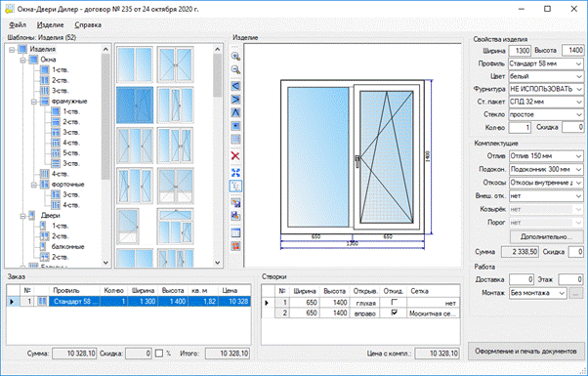Image resolution: width=588 pixels, height=376 pixels.
Task: Click the mosquito net grid icon
Action: coord(235,140)
